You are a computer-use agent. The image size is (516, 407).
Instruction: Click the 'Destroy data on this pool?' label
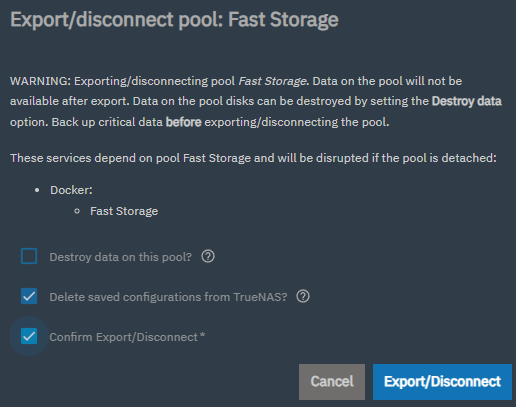tap(121, 257)
